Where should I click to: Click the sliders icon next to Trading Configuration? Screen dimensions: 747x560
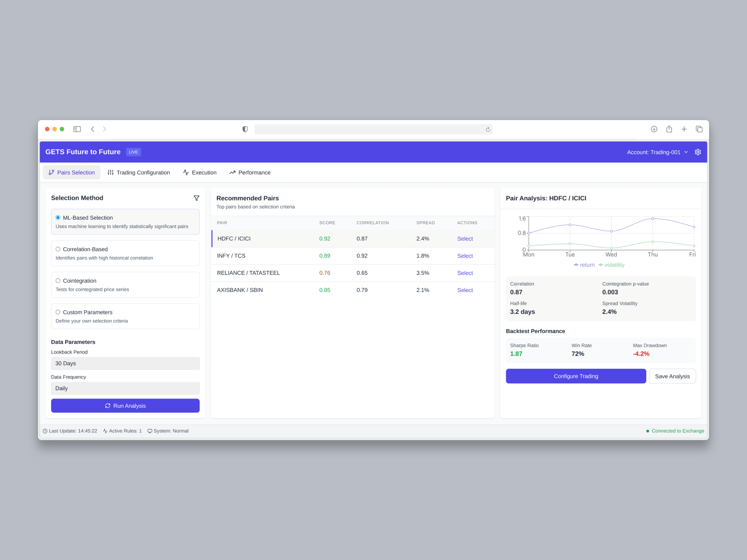110,172
